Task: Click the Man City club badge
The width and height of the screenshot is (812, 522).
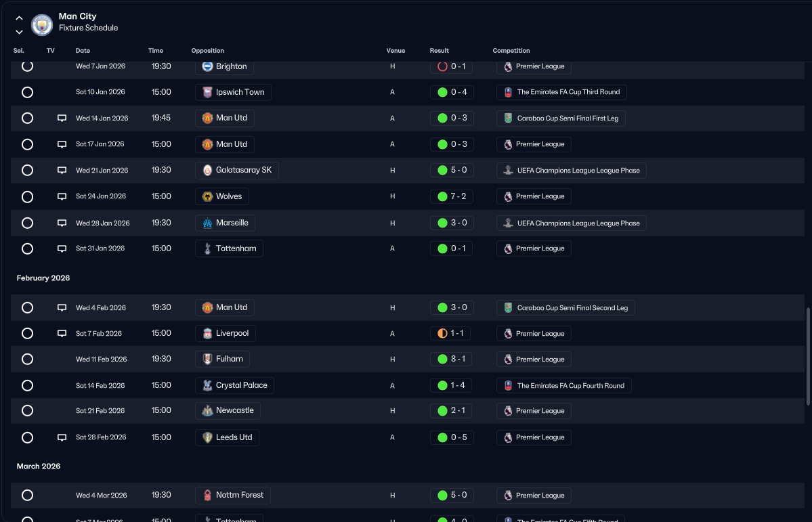Action: (42, 24)
